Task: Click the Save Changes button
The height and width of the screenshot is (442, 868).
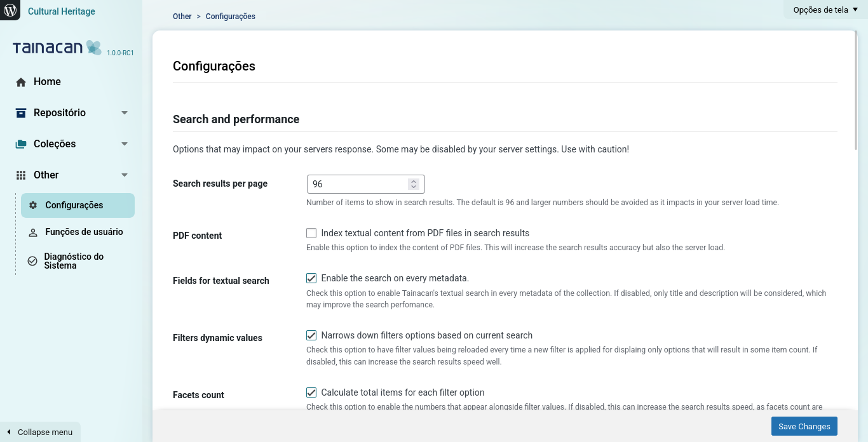Action: coord(804,426)
